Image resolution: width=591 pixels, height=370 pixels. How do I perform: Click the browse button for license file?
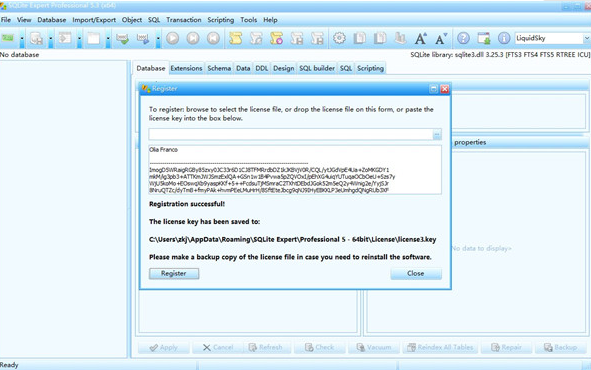[x=437, y=134]
